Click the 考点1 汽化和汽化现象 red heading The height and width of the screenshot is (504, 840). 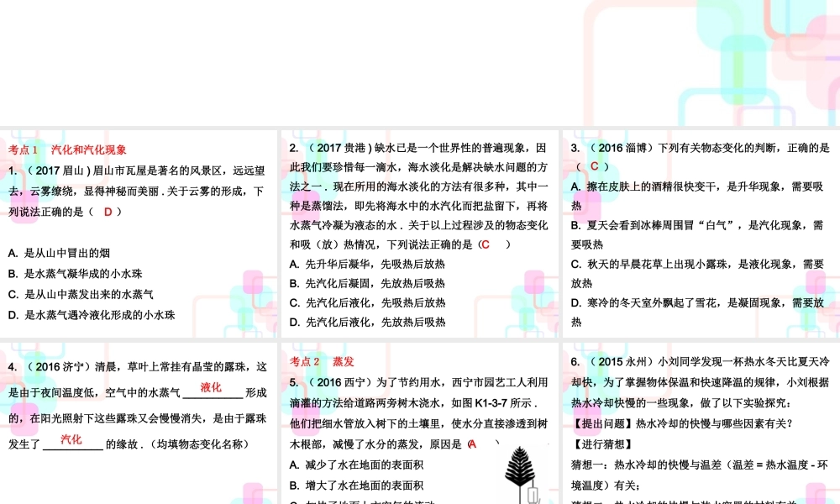[x=70, y=150]
